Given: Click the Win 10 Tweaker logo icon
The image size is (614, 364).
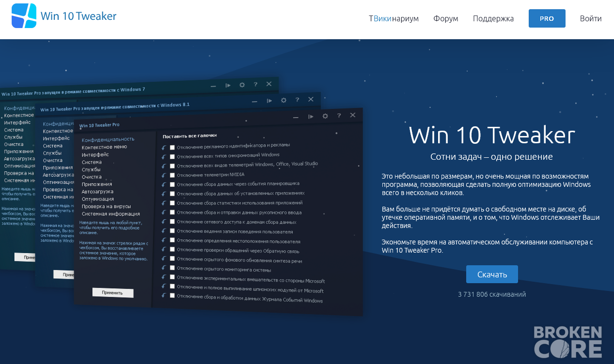Looking at the screenshot, I should pos(24,16).
